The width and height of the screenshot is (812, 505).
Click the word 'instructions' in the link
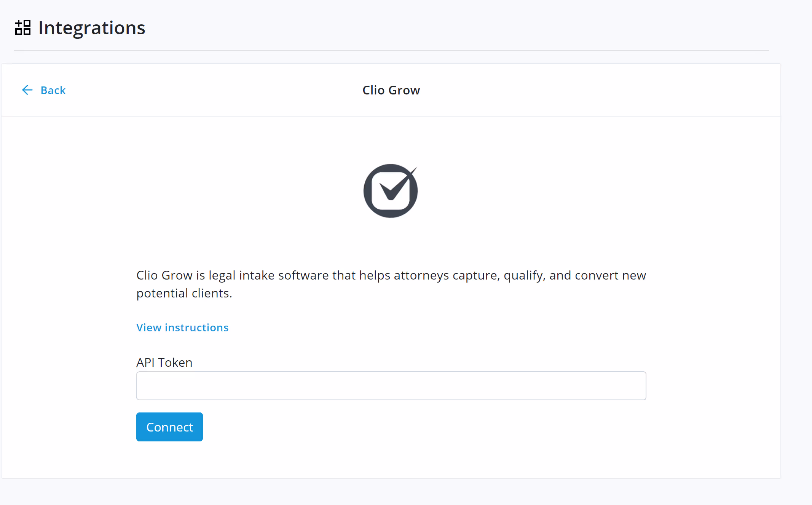click(196, 328)
